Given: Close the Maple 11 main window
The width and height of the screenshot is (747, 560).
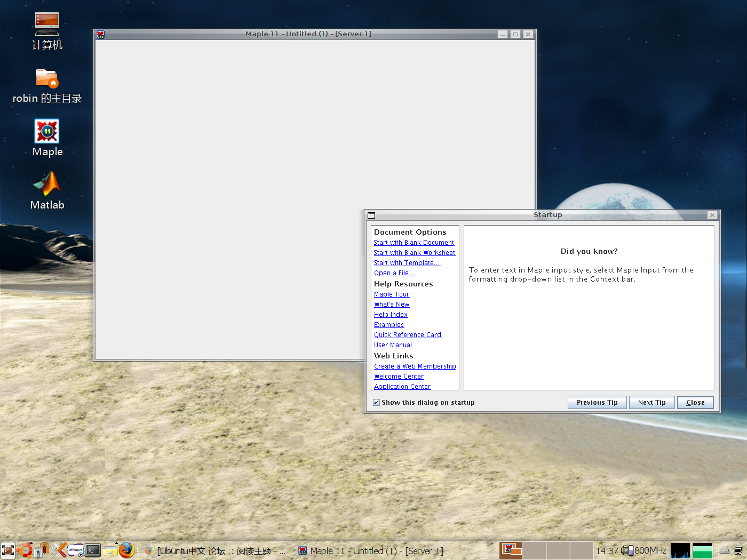Looking at the screenshot, I should [x=528, y=34].
